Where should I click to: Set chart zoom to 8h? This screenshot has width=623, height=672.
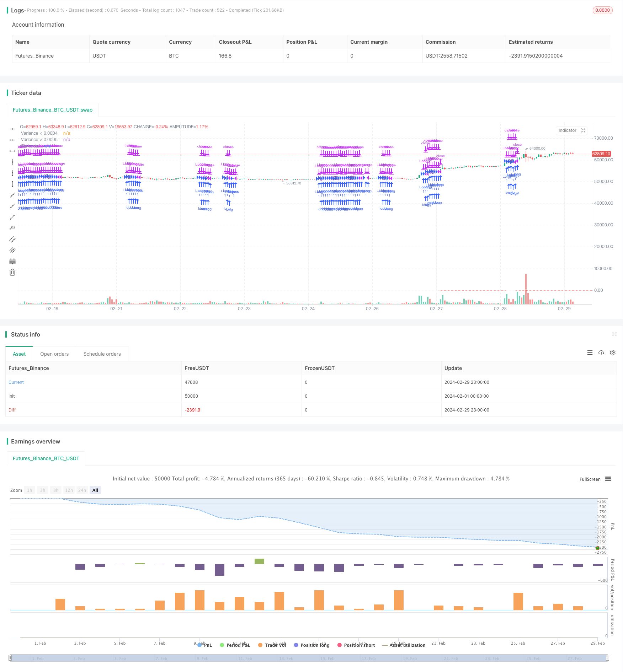tap(56, 490)
